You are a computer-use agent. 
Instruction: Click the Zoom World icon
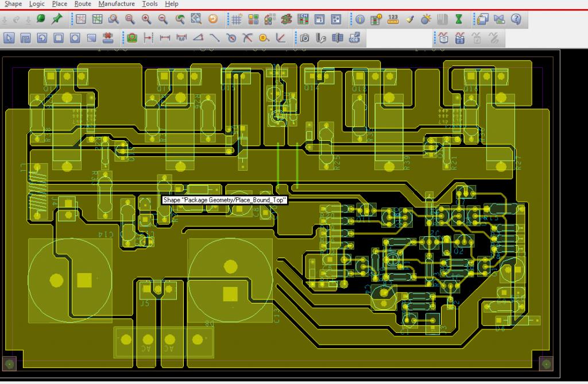pos(196,19)
